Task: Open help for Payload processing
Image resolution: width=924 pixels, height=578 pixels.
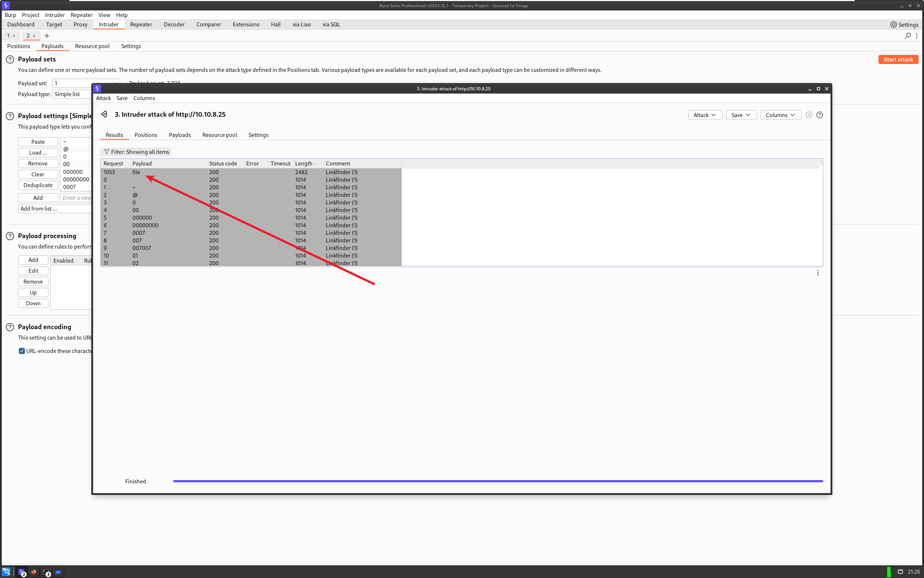Action: pyautogui.click(x=10, y=236)
